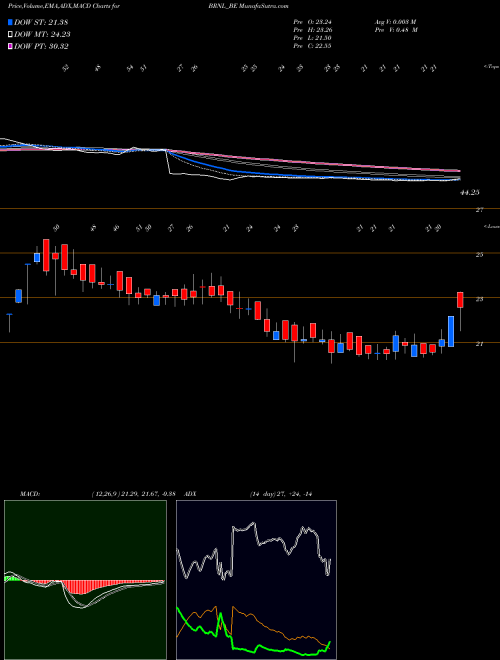Click the 'Pre C: 22.55' value
This screenshot has height=660, width=500.
click(x=313, y=46)
